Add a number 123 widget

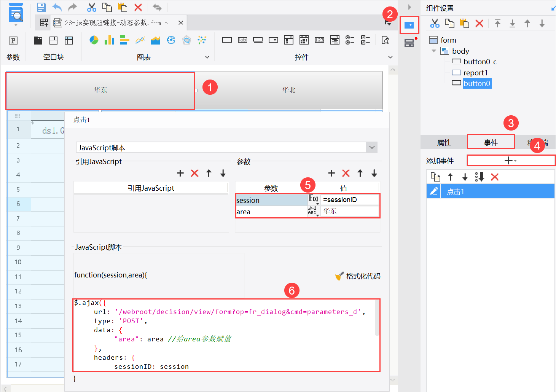(319, 40)
